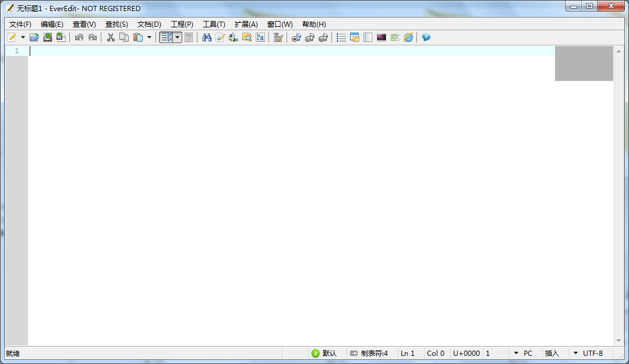629x364 pixels.
Task: Preview in Internet Explorer browser icon
Action: click(x=408, y=37)
